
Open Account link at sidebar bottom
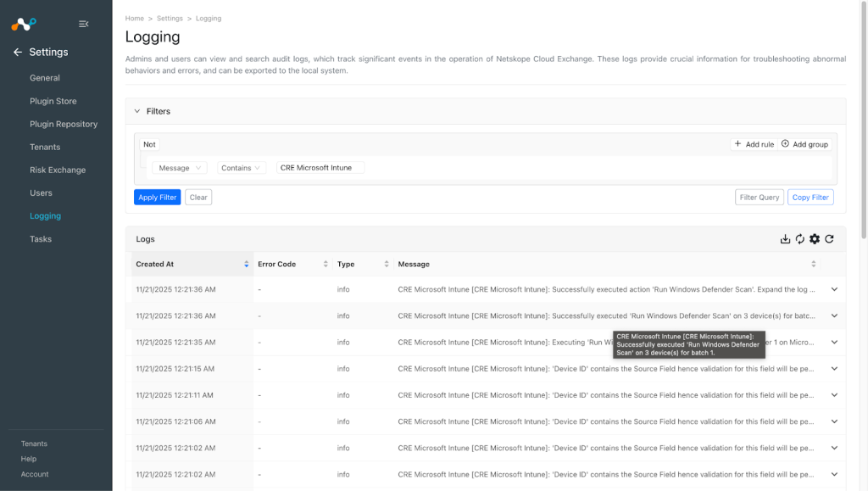click(x=35, y=474)
